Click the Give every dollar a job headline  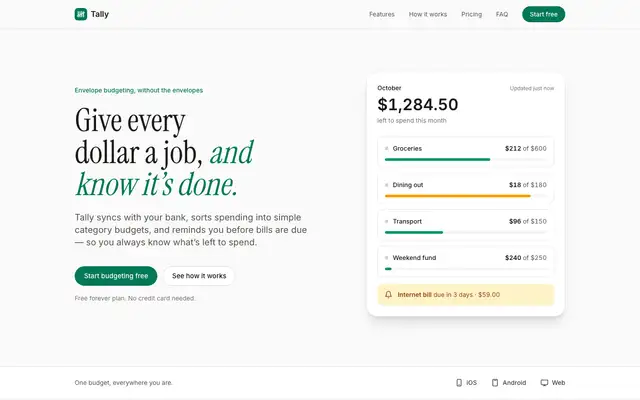(164, 152)
